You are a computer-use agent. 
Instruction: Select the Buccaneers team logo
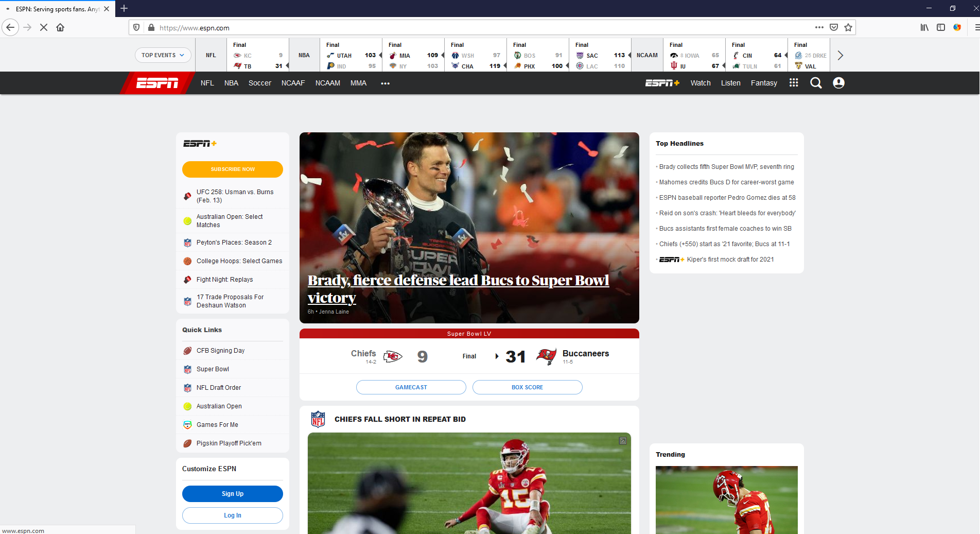[546, 356]
